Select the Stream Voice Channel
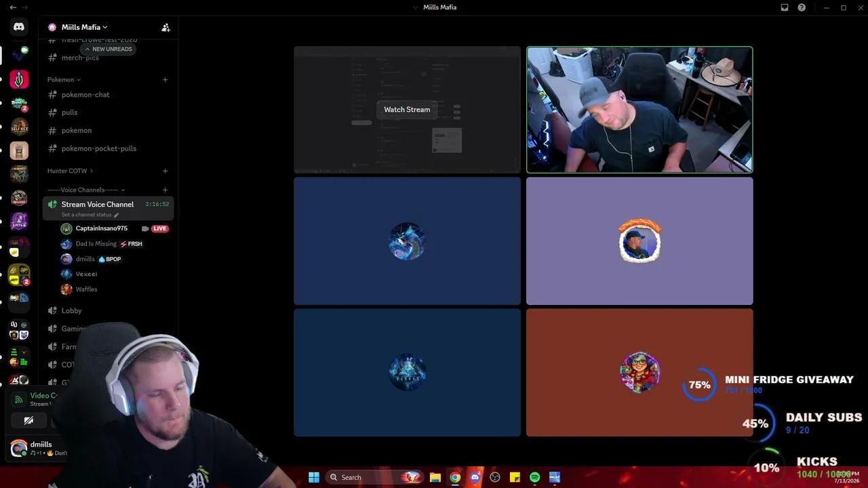 point(108,208)
